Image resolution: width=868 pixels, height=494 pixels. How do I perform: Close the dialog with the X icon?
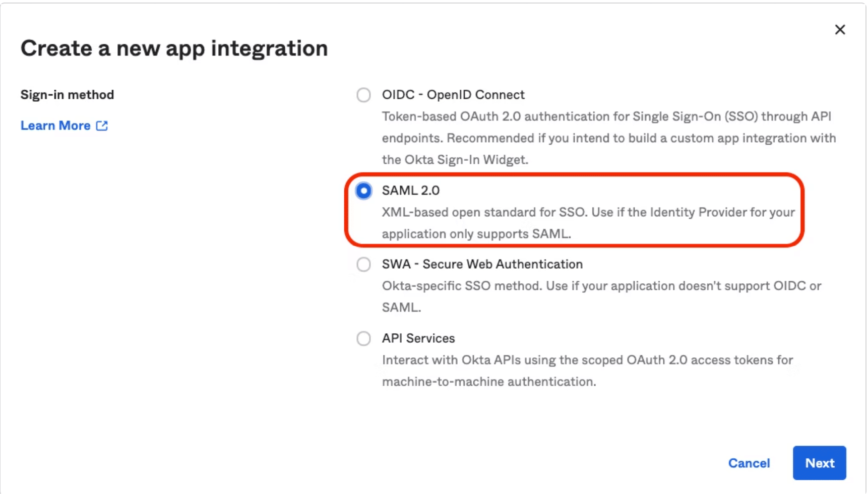(x=840, y=30)
